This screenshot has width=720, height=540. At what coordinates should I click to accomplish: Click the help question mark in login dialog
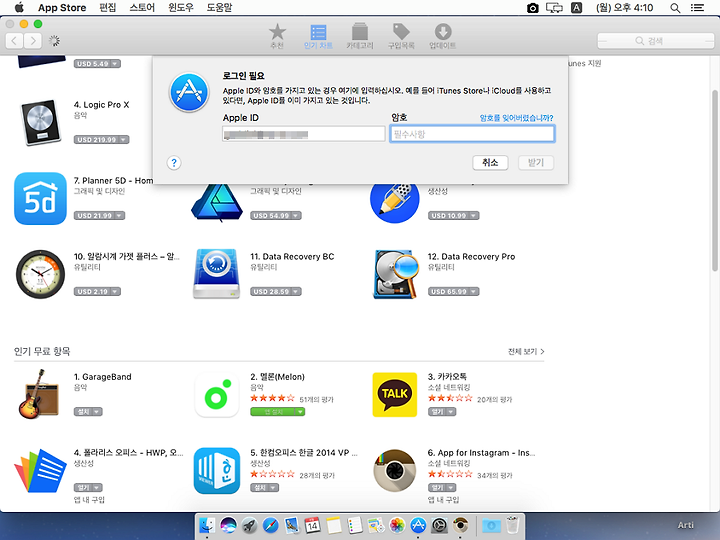coord(174,163)
